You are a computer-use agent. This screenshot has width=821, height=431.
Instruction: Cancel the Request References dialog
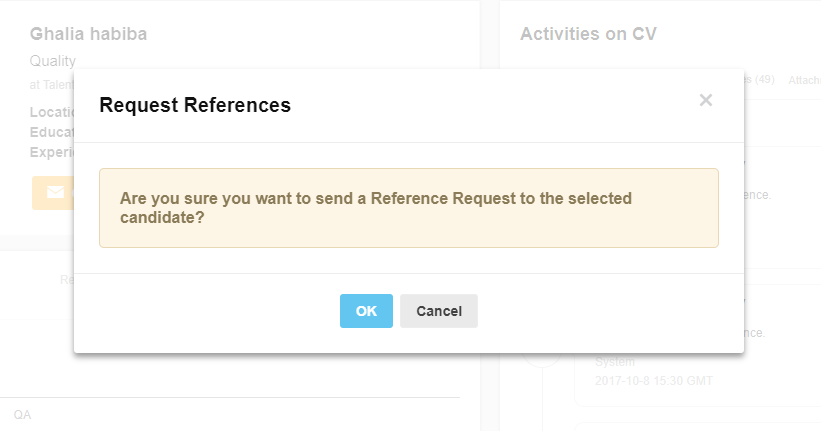(x=439, y=311)
